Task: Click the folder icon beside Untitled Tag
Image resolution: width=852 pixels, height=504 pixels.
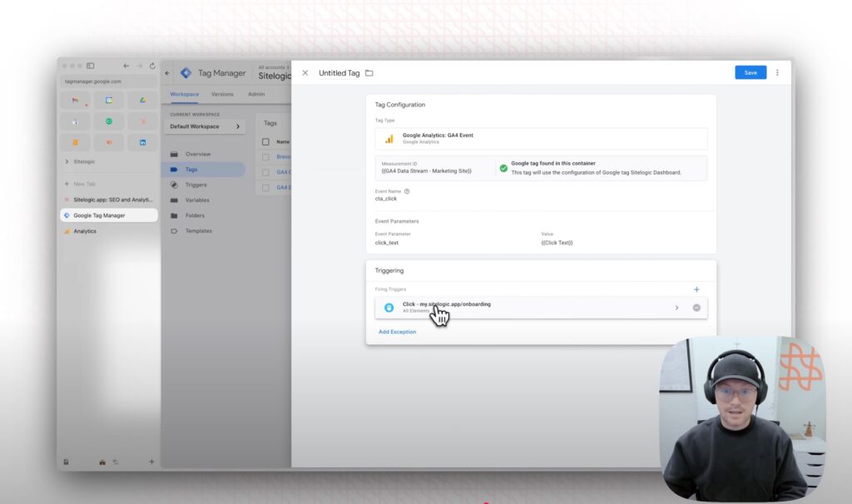Action: pyautogui.click(x=369, y=73)
